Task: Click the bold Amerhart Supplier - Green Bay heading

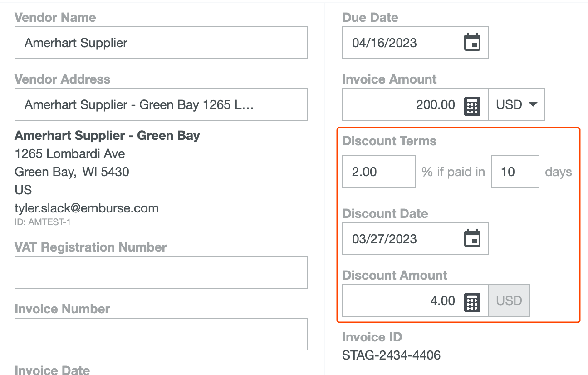Action: click(107, 136)
